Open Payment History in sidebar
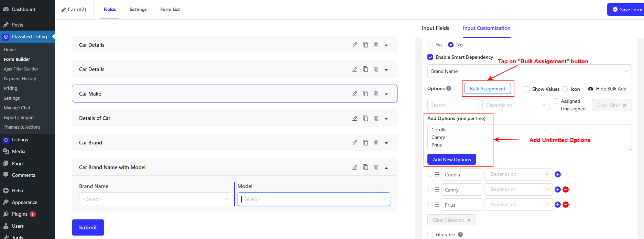The width and height of the screenshot is (644, 239). tap(20, 78)
